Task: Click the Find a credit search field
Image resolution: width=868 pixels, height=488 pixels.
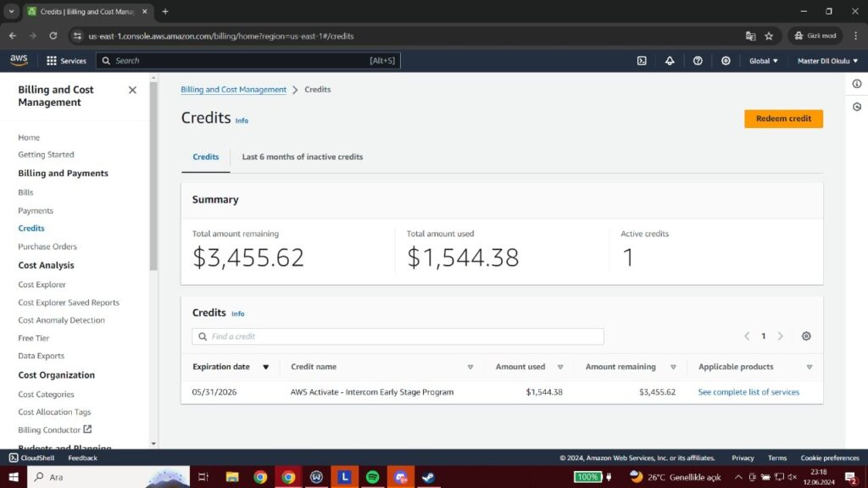Action: (397, 335)
